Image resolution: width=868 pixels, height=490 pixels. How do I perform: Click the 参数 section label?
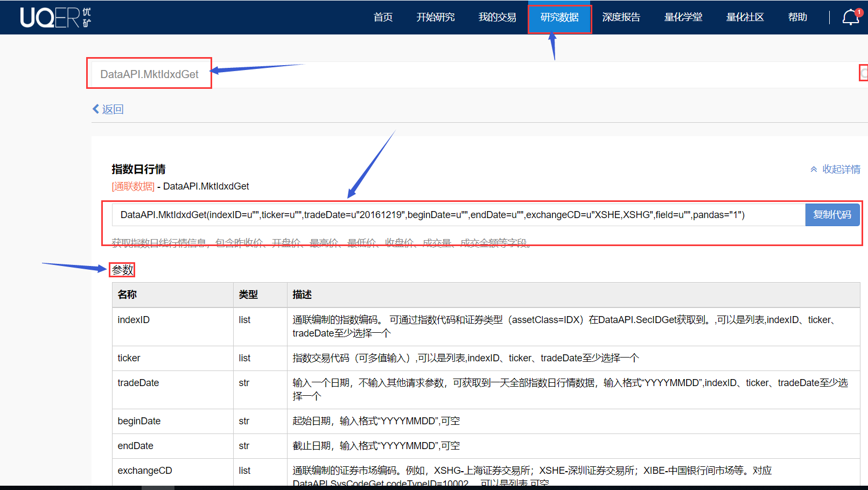(x=122, y=270)
